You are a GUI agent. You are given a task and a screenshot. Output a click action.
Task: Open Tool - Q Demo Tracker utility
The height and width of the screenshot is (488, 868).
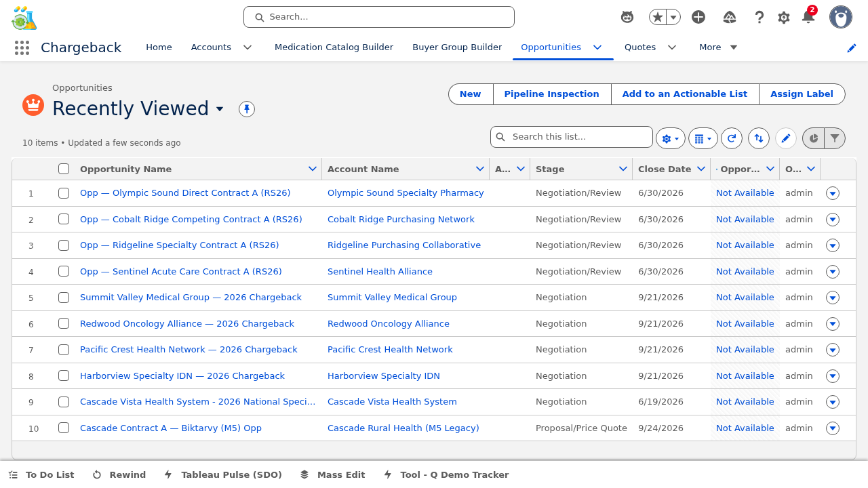click(446, 475)
